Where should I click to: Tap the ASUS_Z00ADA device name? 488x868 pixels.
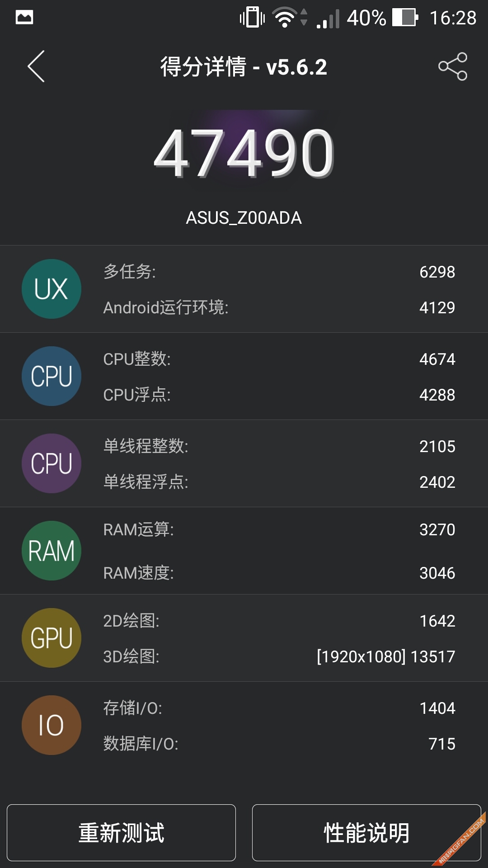click(244, 218)
